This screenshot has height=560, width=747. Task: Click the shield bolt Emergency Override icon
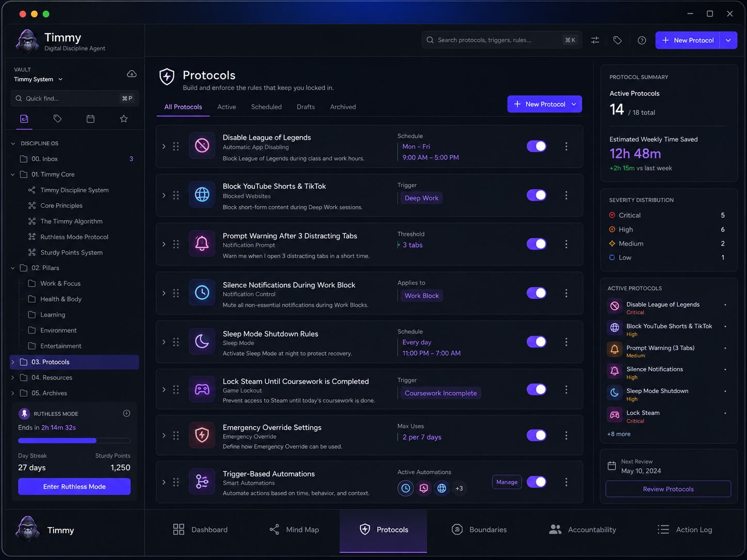coord(202,435)
